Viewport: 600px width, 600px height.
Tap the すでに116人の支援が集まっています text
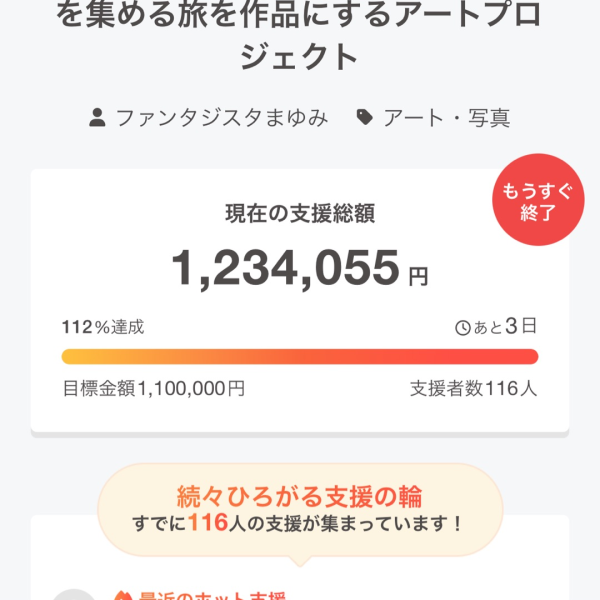[300, 522]
